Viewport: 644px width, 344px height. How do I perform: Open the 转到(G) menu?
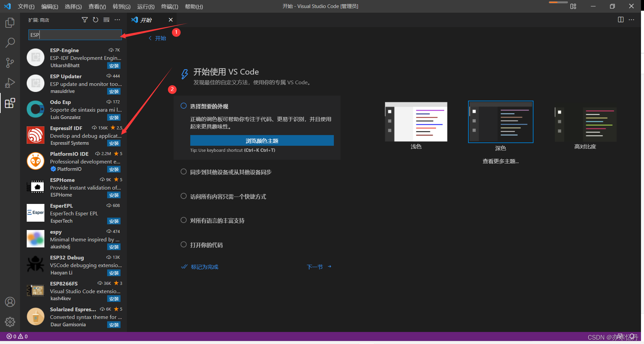point(122,6)
